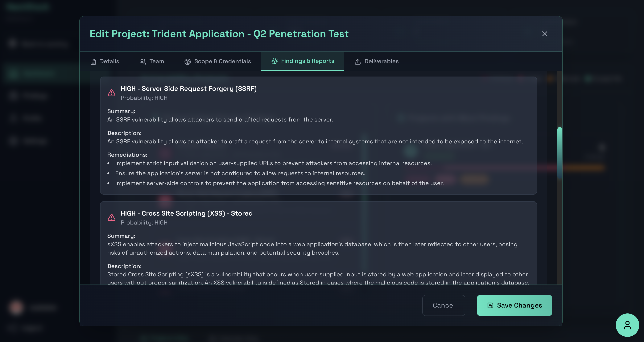
Task: Click the warning triangle beside the Stored XSS finding
Action: click(112, 217)
